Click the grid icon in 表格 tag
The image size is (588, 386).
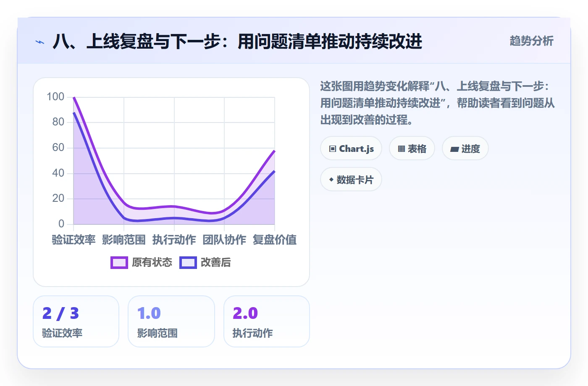[402, 149]
